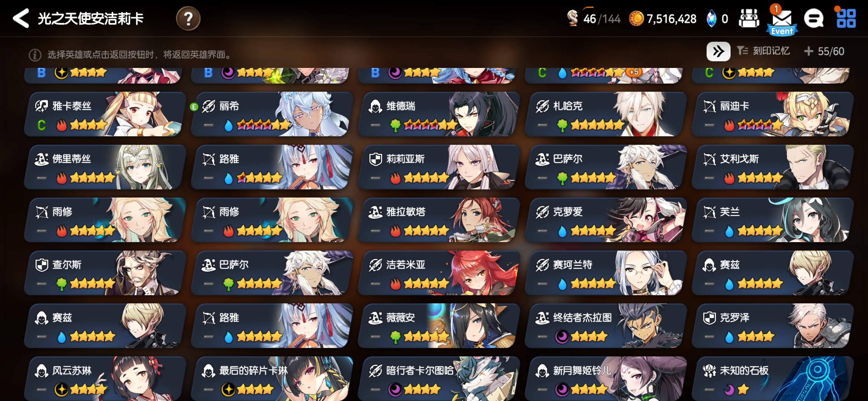
Task: Select hero 雅卡泰丝 card
Action: pos(105,114)
